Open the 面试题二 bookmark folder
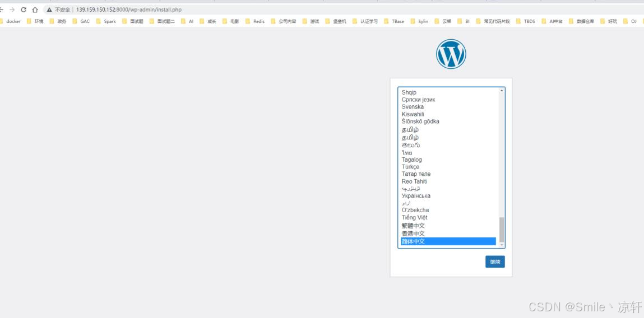 pyautogui.click(x=162, y=21)
